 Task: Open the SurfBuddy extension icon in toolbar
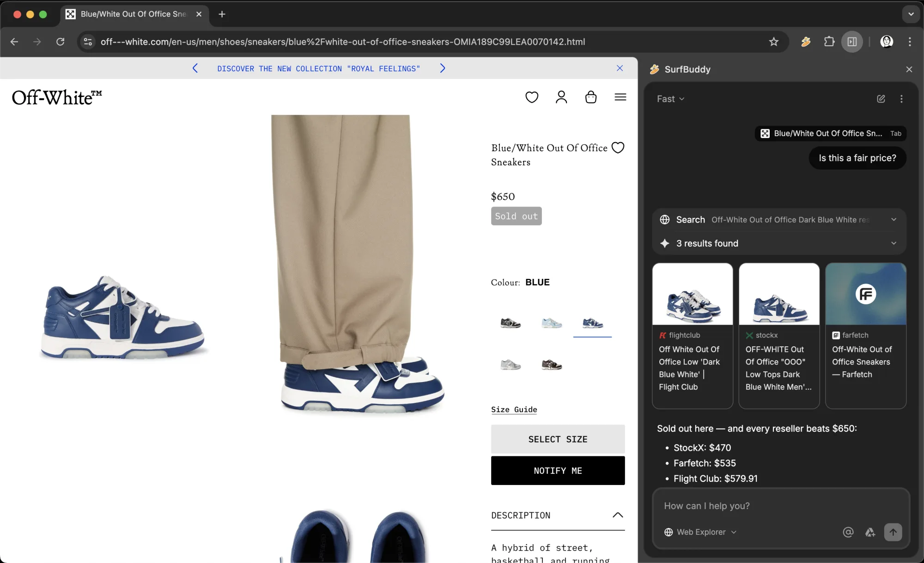(806, 42)
